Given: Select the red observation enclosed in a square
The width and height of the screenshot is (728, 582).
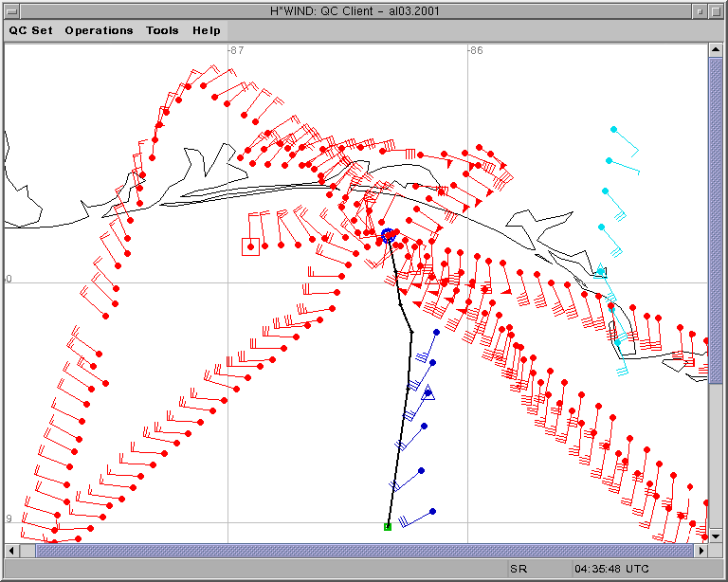Looking at the screenshot, I should pyautogui.click(x=250, y=246).
